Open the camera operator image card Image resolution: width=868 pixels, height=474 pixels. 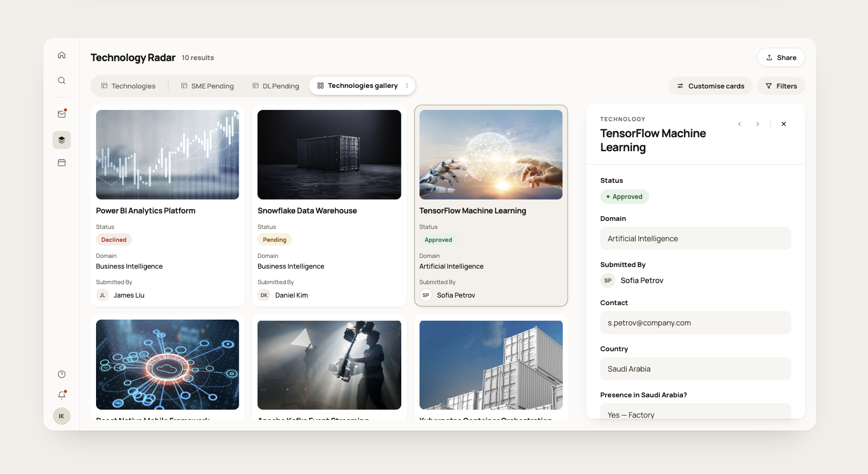329,365
